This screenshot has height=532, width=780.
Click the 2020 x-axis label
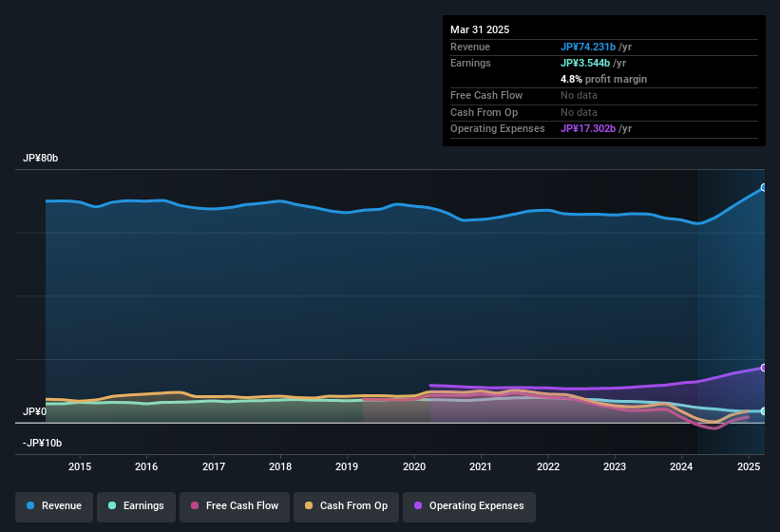[x=414, y=466]
